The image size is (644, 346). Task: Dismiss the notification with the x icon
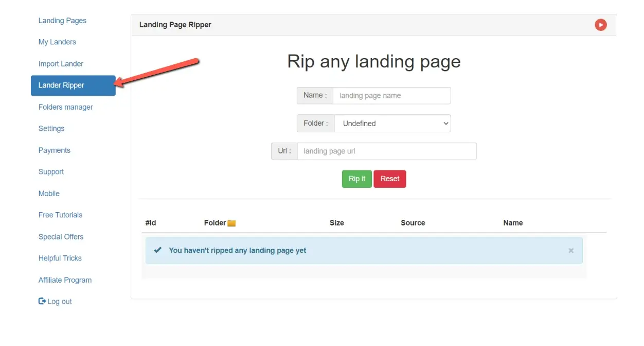[571, 251]
